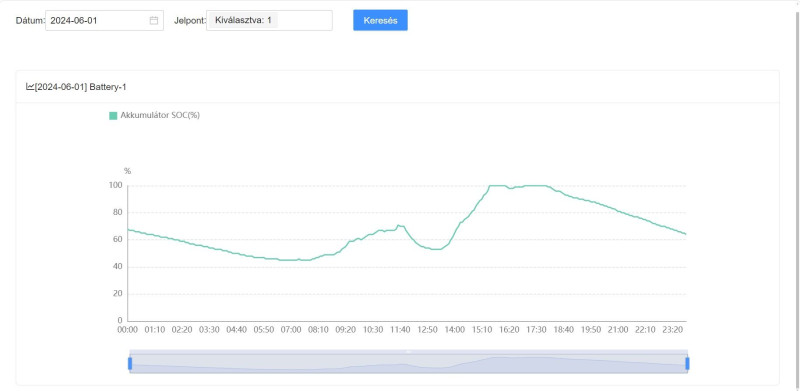Viewport: 800px width, 391px height.
Task: Click the 01:10 x-axis label
Action: coord(155,330)
